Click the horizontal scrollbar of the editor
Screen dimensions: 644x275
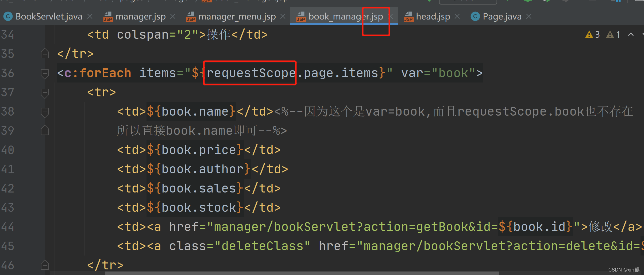302,273
